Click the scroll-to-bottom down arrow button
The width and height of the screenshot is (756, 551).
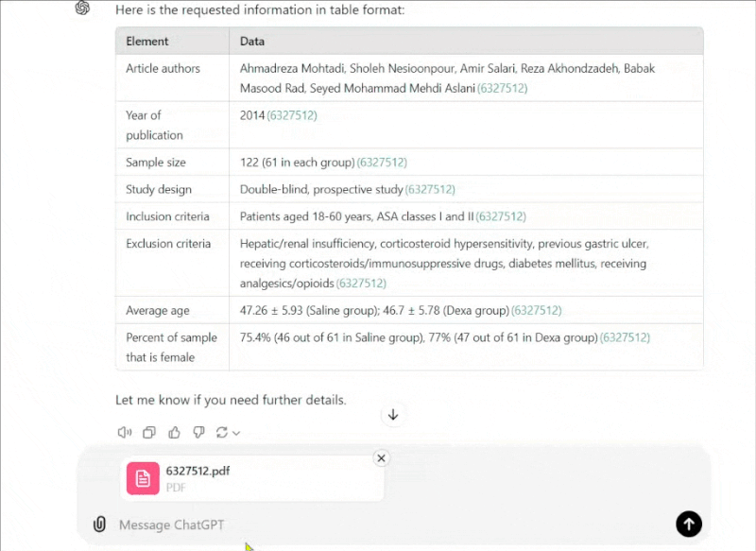[x=393, y=415]
